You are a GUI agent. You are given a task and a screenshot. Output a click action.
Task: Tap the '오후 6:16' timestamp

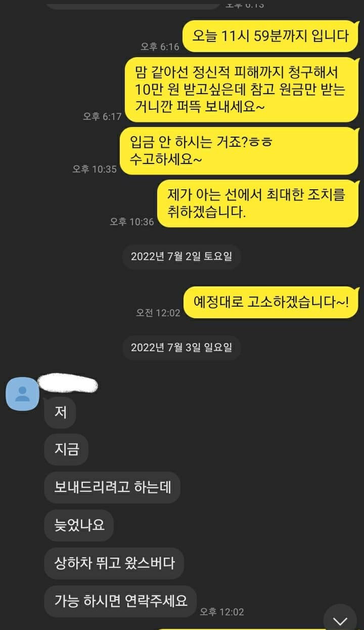[160, 47]
